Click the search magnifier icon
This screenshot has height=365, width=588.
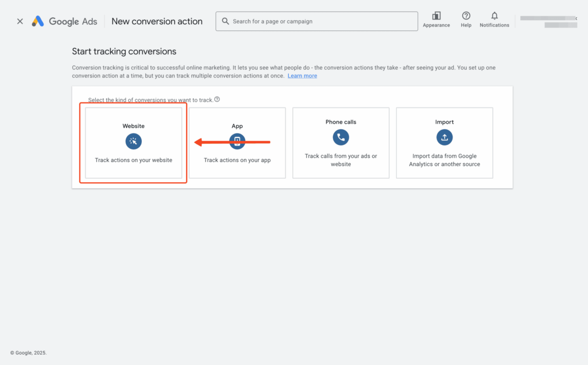point(226,21)
